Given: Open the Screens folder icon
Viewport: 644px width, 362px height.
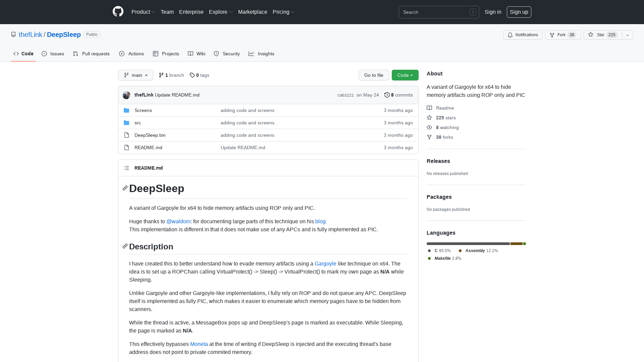Looking at the screenshot, I should tap(126, 110).
